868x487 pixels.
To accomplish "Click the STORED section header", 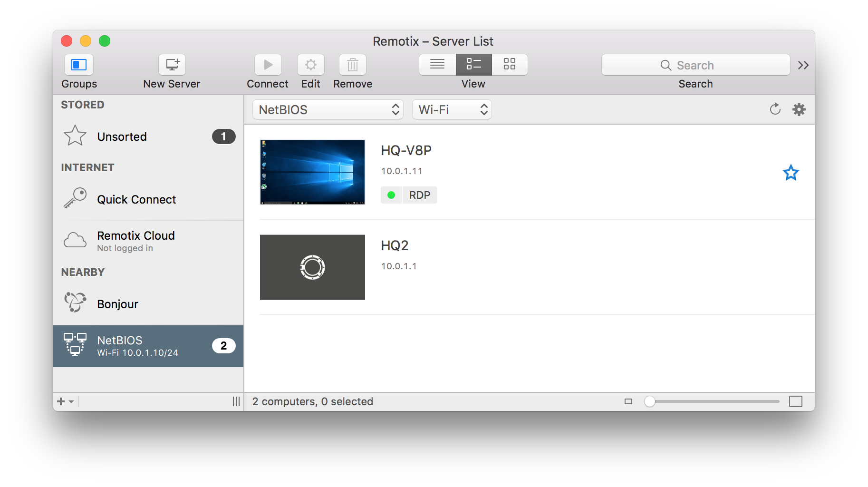I will coord(83,105).
